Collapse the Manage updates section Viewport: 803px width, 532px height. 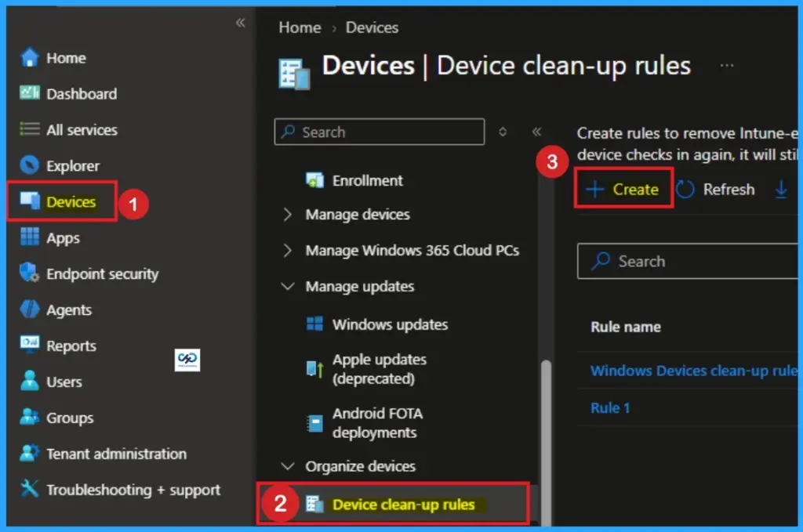(x=288, y=286)
